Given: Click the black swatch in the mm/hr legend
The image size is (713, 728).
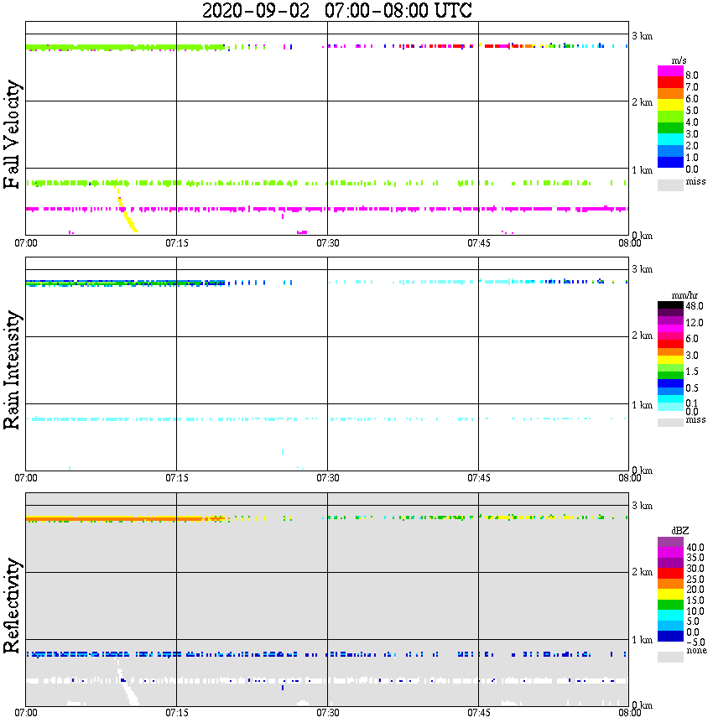Looking at the screenshot, I should 670,305.
